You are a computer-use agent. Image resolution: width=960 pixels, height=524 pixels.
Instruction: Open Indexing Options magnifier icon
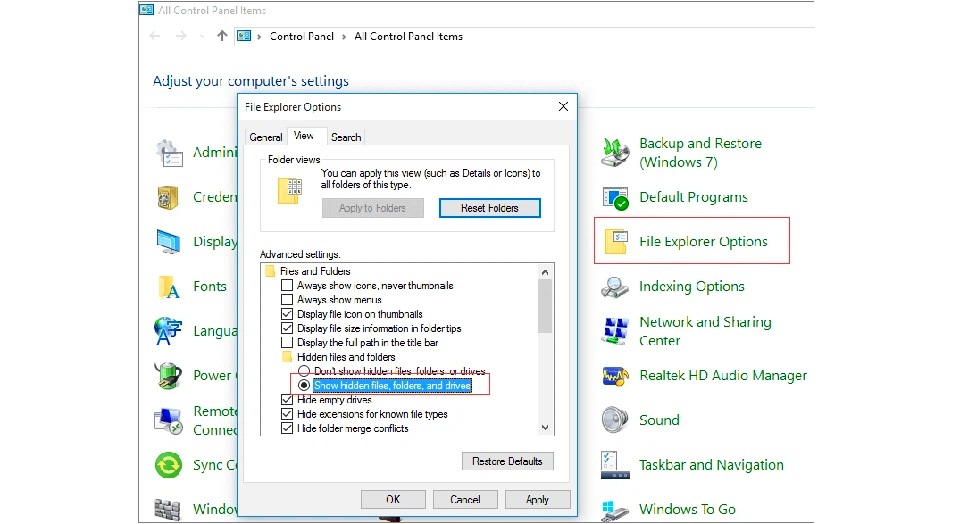[x=615, y=287]
